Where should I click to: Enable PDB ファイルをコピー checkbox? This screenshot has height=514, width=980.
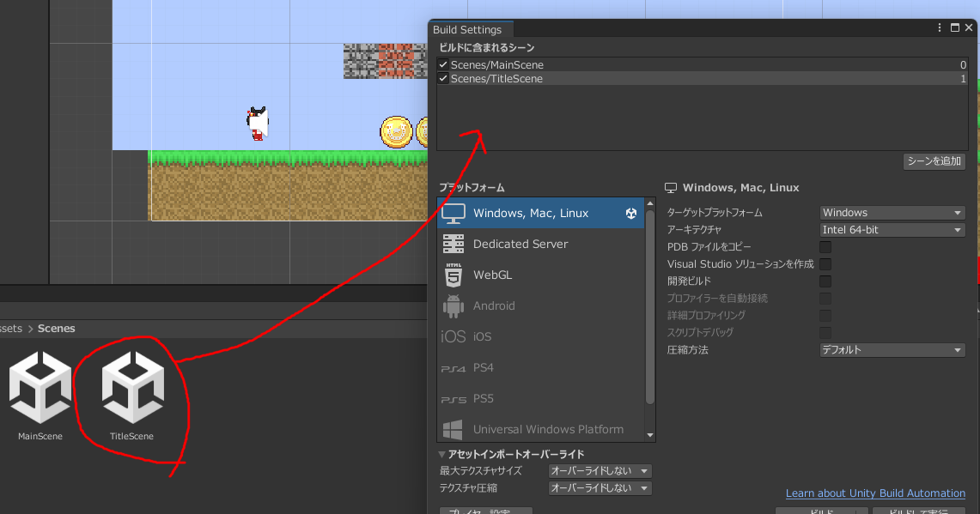coord(825,246)
